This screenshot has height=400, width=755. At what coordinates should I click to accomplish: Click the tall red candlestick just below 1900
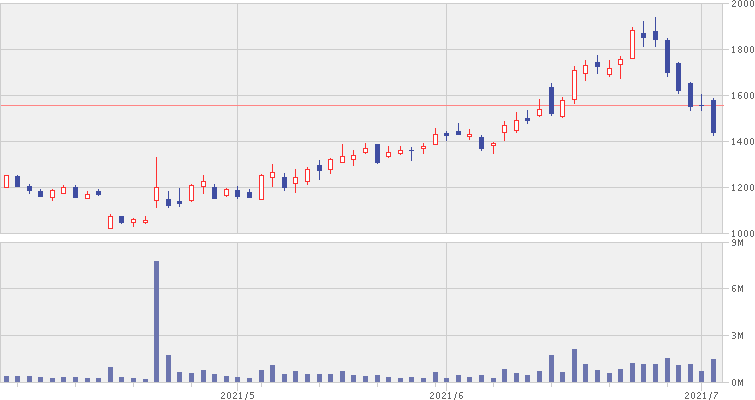[632, 44]
